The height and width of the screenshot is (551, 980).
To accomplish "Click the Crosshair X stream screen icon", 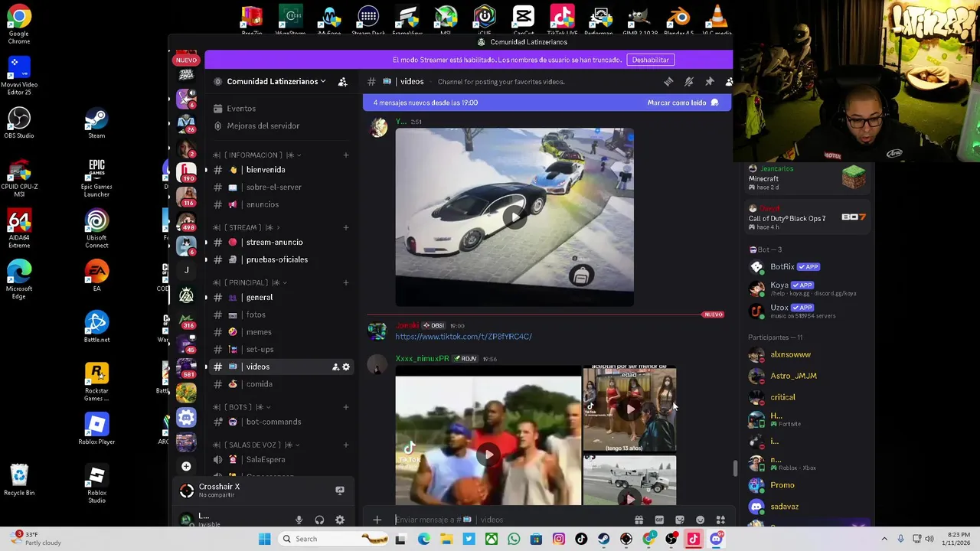I will coord(340,491).
